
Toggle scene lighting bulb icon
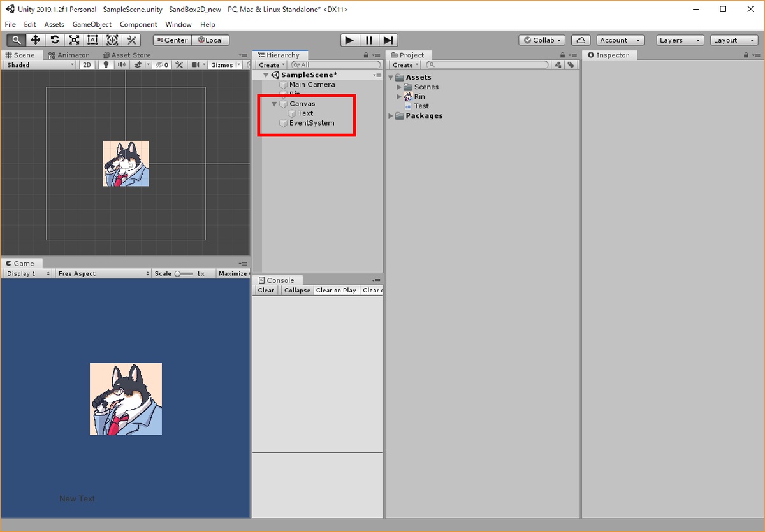106,65
